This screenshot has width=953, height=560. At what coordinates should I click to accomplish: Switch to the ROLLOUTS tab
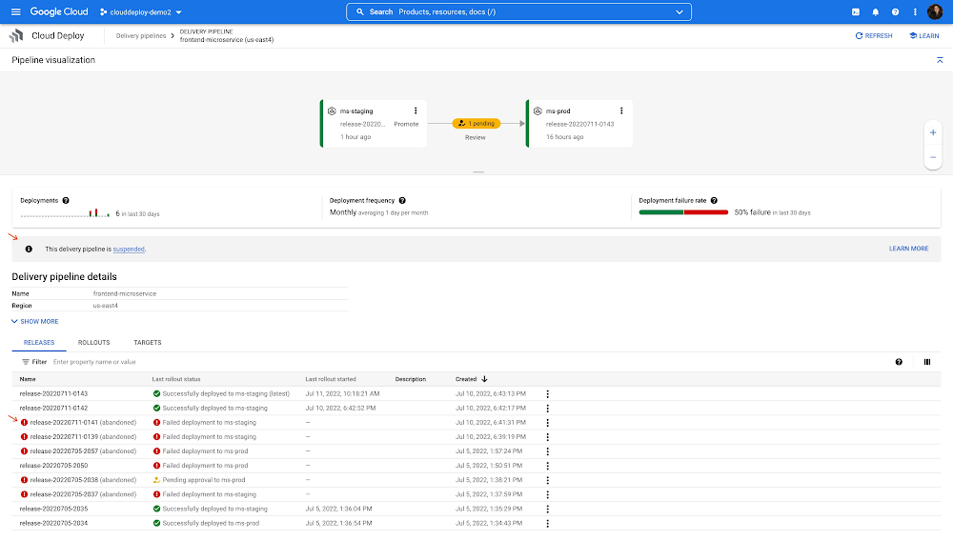93,343
